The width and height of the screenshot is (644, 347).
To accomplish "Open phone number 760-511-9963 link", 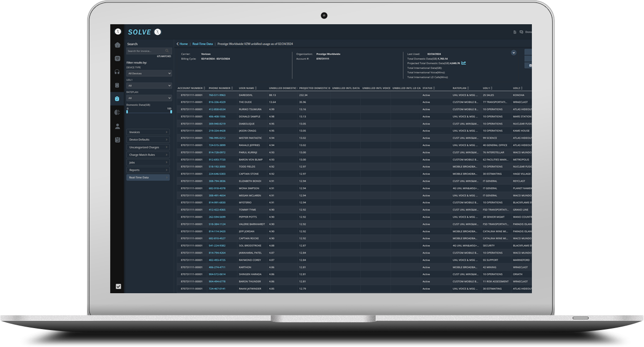I will [217, 95].
